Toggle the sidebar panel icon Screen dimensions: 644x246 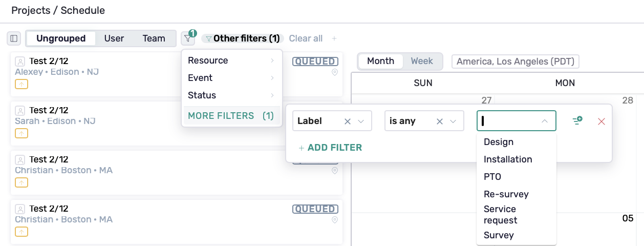pyautogui.click(x=14, y=38)
